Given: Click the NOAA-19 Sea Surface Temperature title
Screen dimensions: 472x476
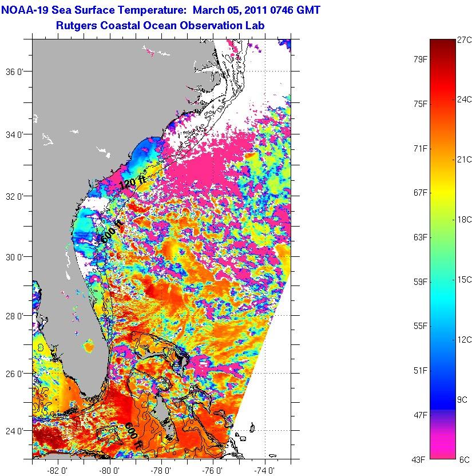Looking at the screenshot, I should coord(161,10).
